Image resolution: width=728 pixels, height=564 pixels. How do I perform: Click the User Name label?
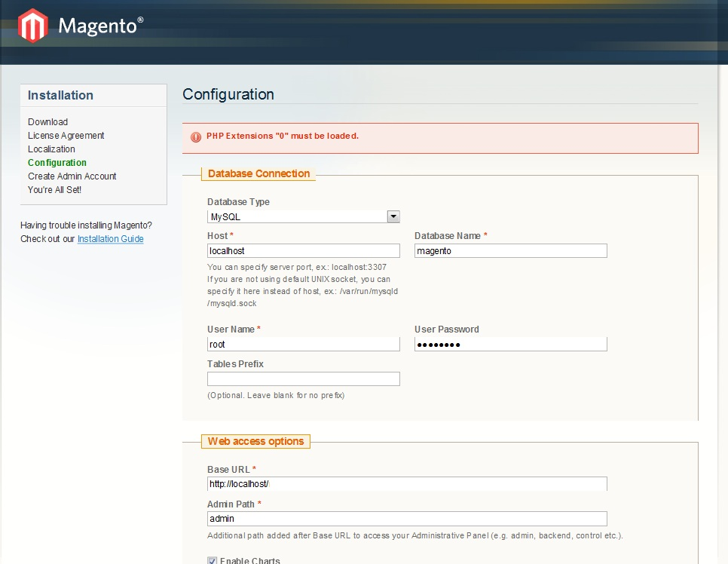tap(231, 330)
